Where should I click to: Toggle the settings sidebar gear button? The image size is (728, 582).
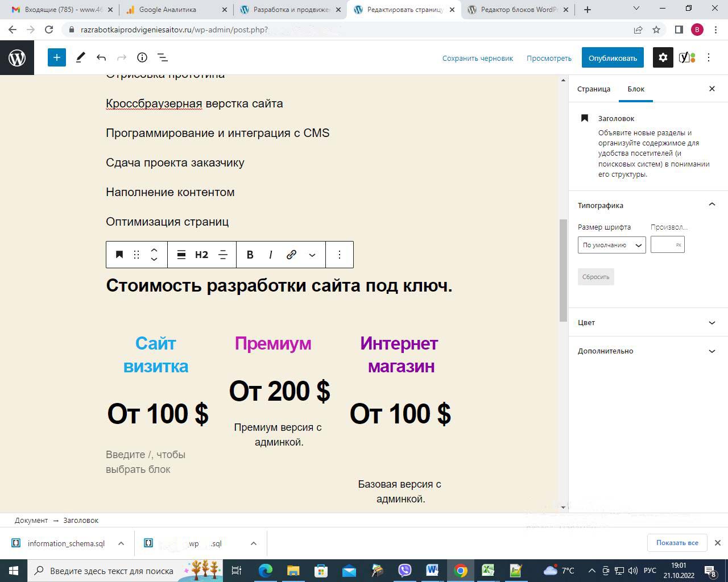[663, 57]
